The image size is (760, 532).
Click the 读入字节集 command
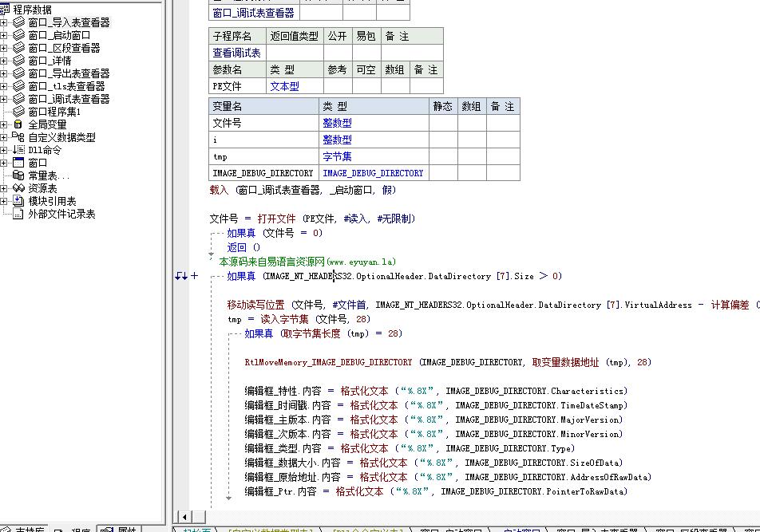point(284,320)
